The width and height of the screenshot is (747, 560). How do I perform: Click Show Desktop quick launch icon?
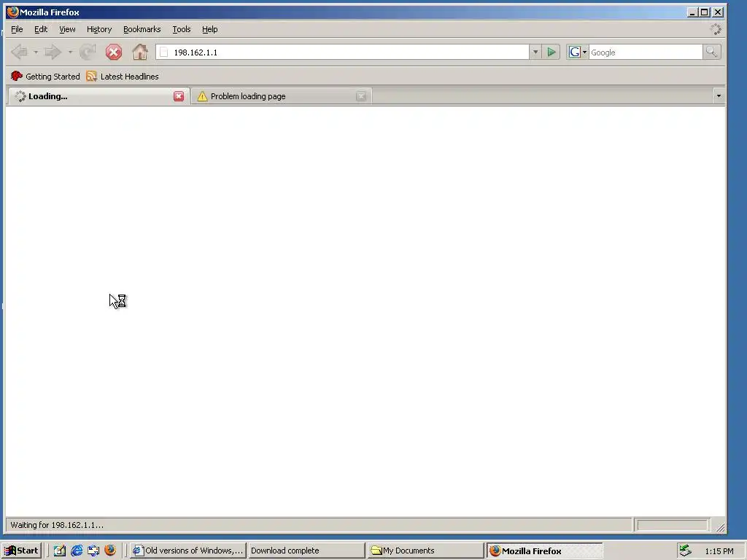coord(93,551)
